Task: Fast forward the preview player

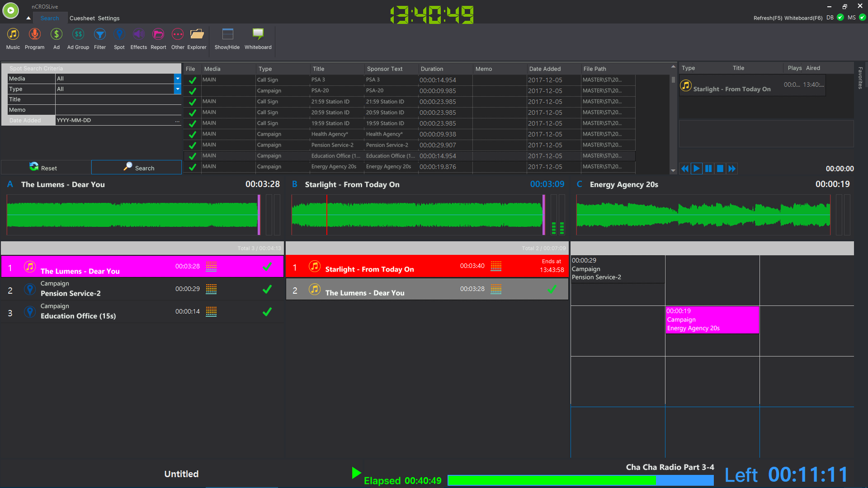Action: tap(732, 169)
